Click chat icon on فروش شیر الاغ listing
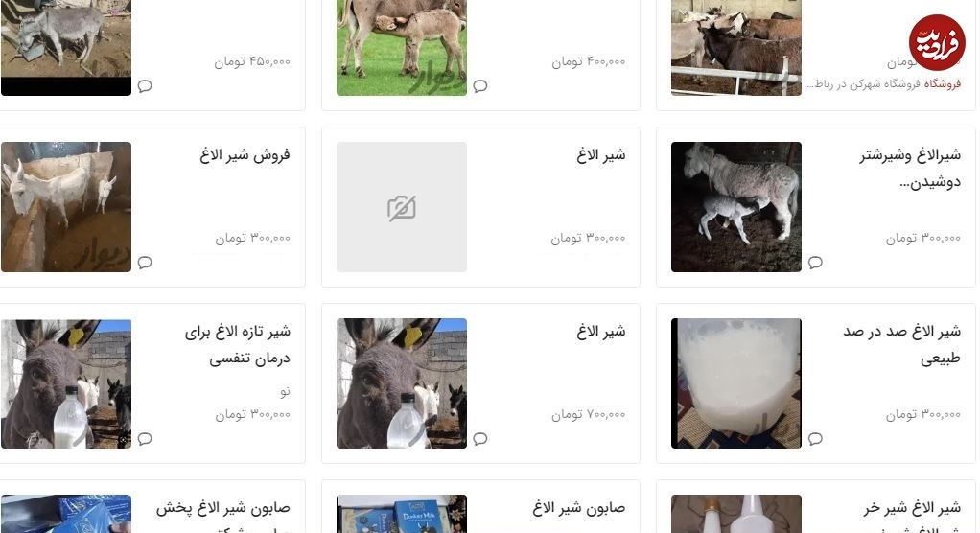The image size is (980, 533). point(145,262)
